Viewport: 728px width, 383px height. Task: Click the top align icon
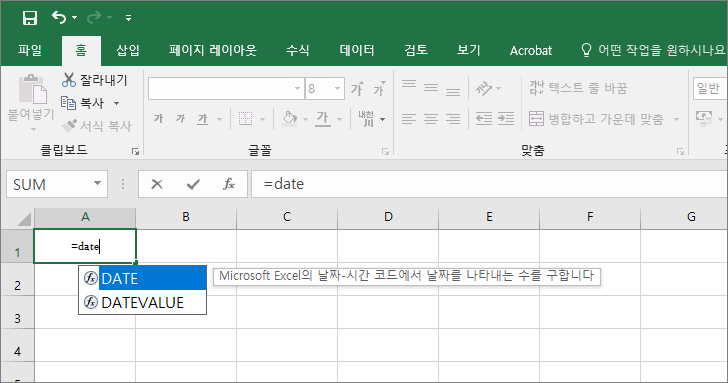[409, 85]
